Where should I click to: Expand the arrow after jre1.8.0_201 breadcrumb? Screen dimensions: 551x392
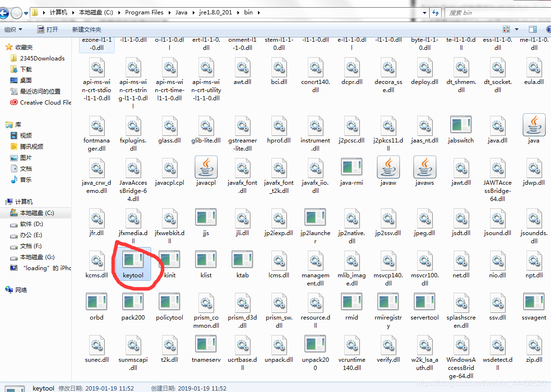click(238, 12)
